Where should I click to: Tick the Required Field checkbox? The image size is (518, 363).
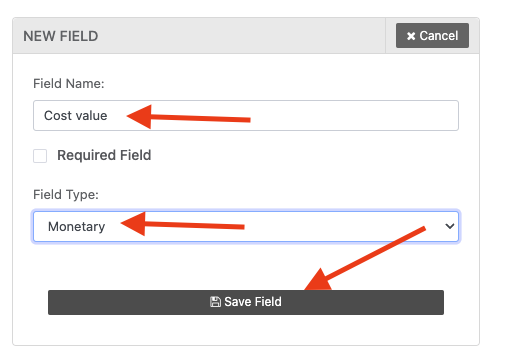pyautogui.click(x=40, y=156)
